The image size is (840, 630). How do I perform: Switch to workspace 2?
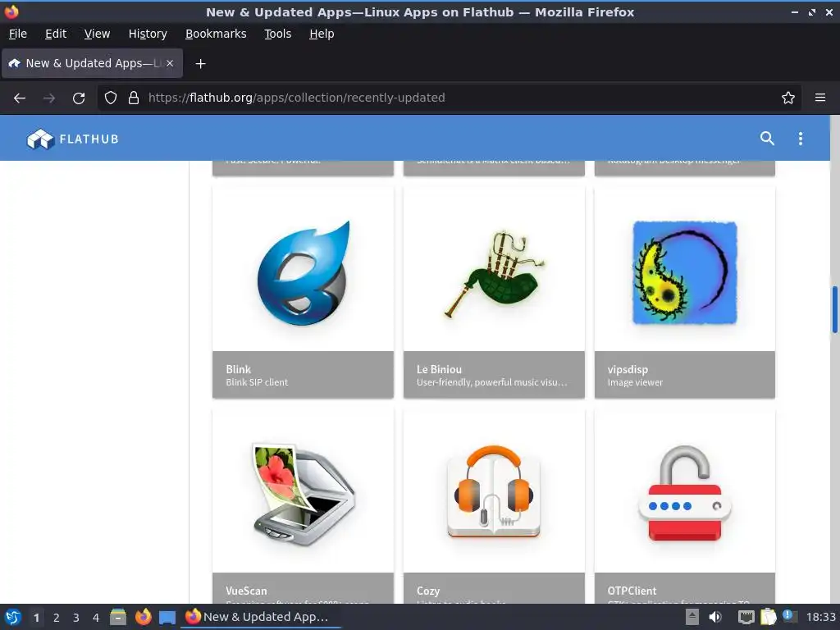click(x=57, y=618)
